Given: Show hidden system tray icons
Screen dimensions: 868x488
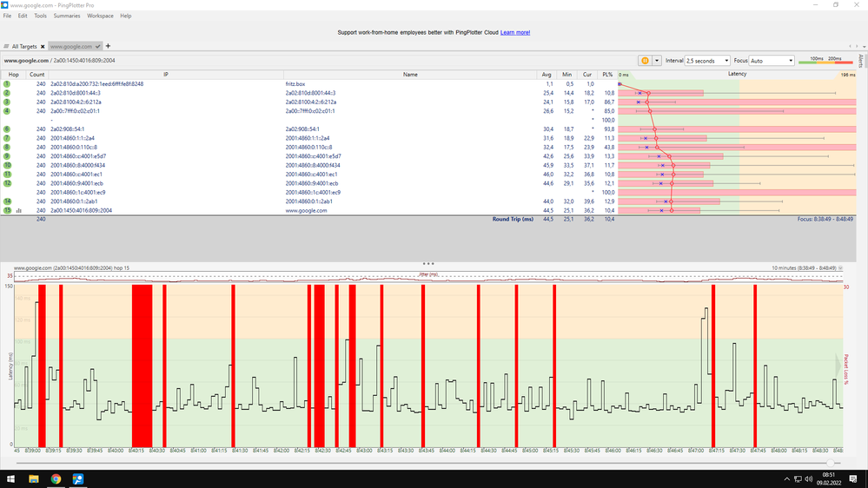Looking at the screenshot, I should coord(786,479).
